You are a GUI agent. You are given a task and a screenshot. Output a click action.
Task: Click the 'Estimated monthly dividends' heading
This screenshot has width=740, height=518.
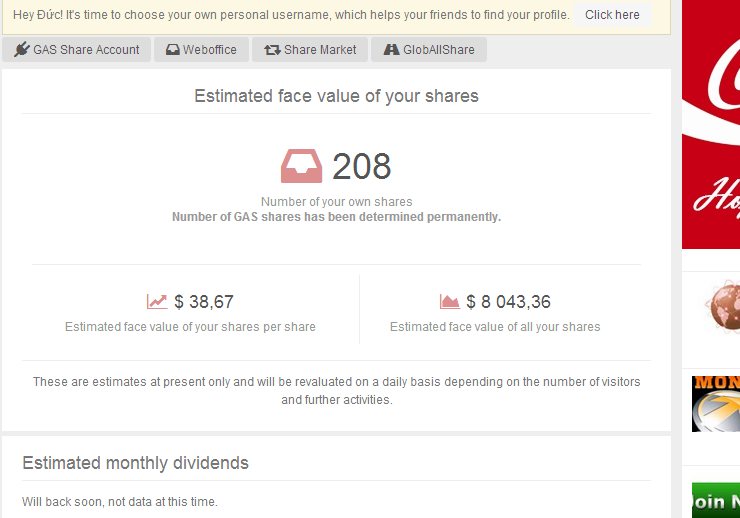(x=135, y=463)
